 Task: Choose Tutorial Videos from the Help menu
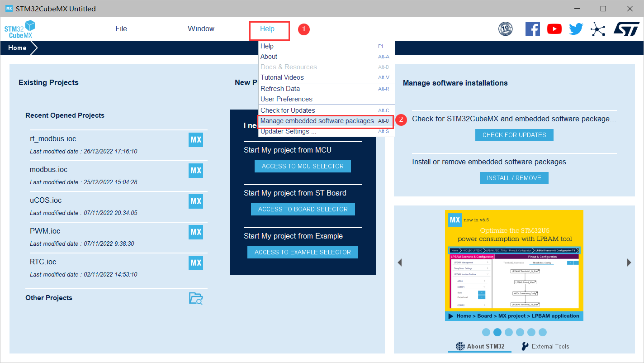(x=327, y=77)
